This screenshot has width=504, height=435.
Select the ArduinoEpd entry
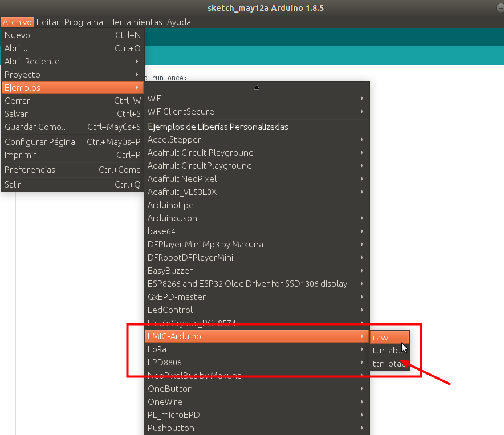(257, 205)
